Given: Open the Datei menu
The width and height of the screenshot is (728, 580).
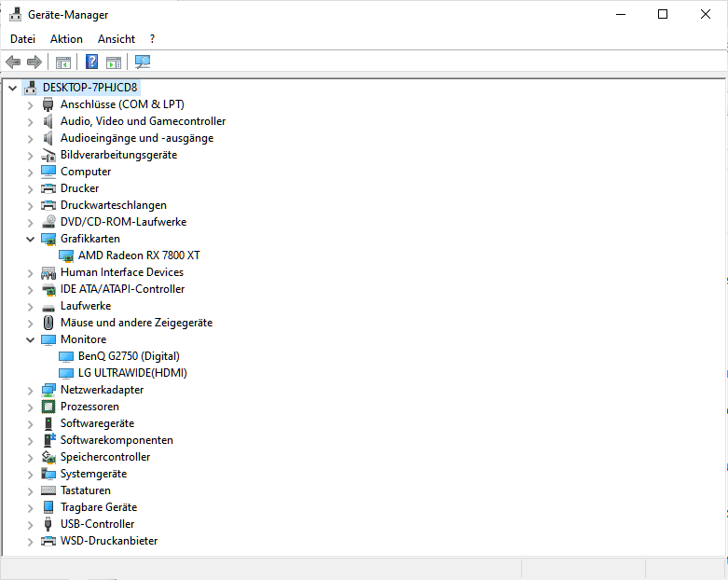Looking at the screenshot, I should pos(22,39).
